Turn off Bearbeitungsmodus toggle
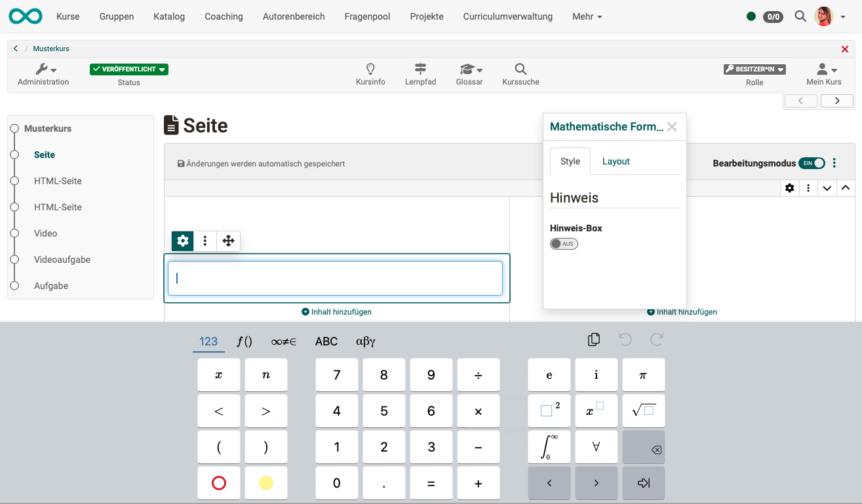The height and width of the screenshot is (504, 862). coord(812,163)
